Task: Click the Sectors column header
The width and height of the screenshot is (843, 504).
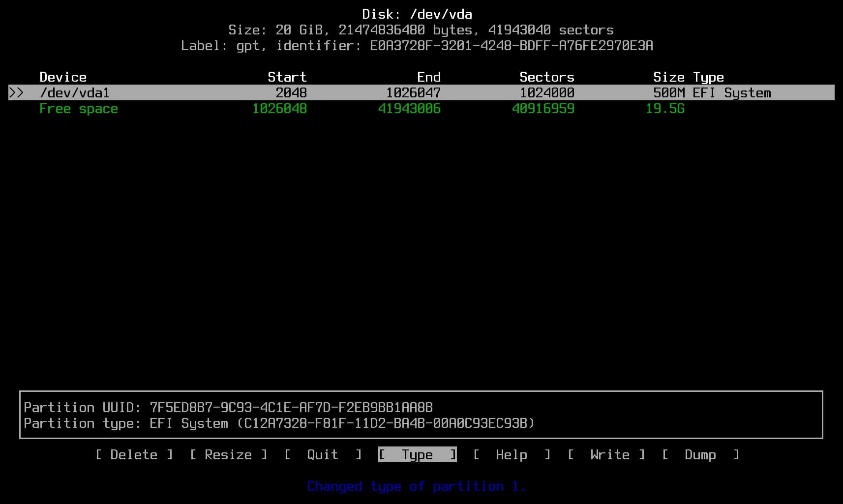Action: tap(546, 77)
